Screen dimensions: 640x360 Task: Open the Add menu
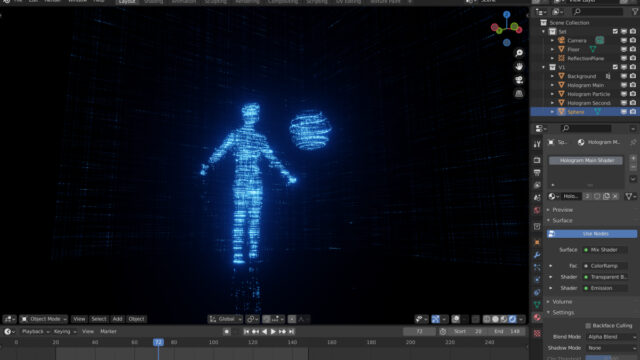(x=118, y=319)
